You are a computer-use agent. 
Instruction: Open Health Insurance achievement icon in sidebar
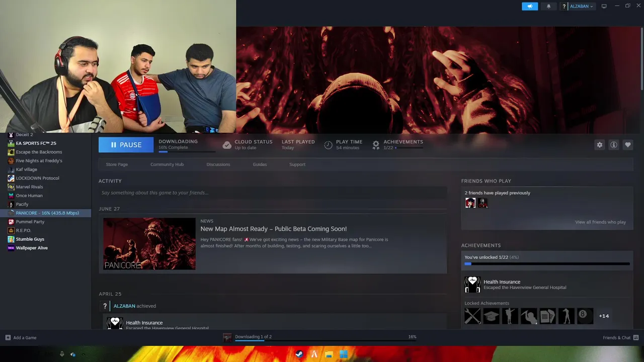(472, 285)
